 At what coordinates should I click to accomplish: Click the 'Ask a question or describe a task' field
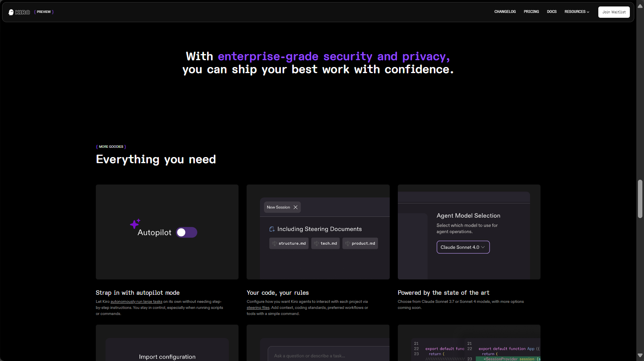pyautogui.click(x=328, y=353)
